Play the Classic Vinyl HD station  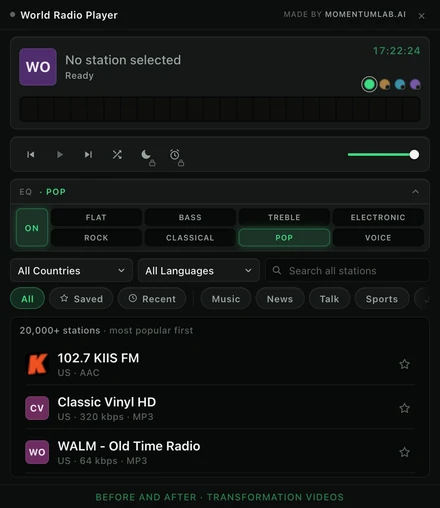[x=220, y=408]
